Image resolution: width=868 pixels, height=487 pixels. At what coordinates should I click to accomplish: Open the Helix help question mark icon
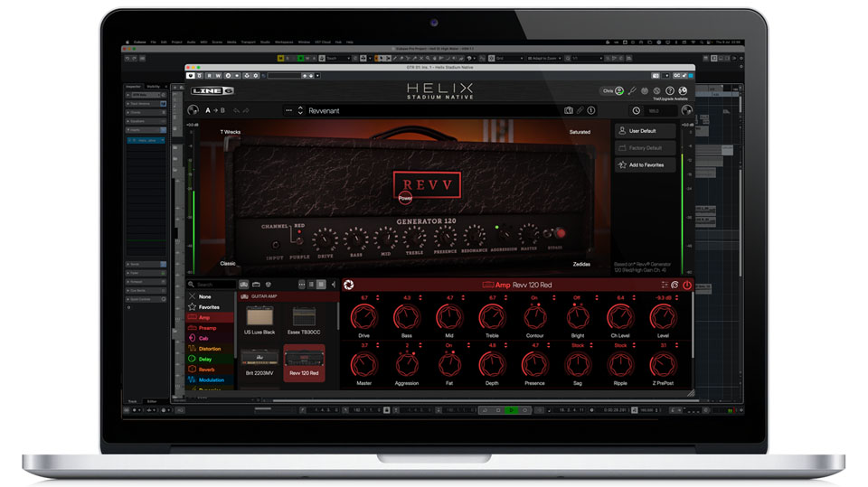(670, 90)
